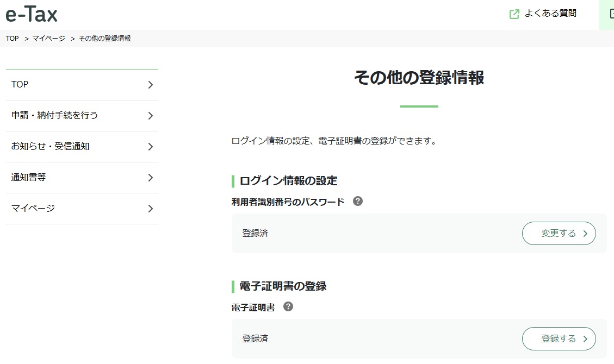Click the arrow inside the 登録する button

585,339
